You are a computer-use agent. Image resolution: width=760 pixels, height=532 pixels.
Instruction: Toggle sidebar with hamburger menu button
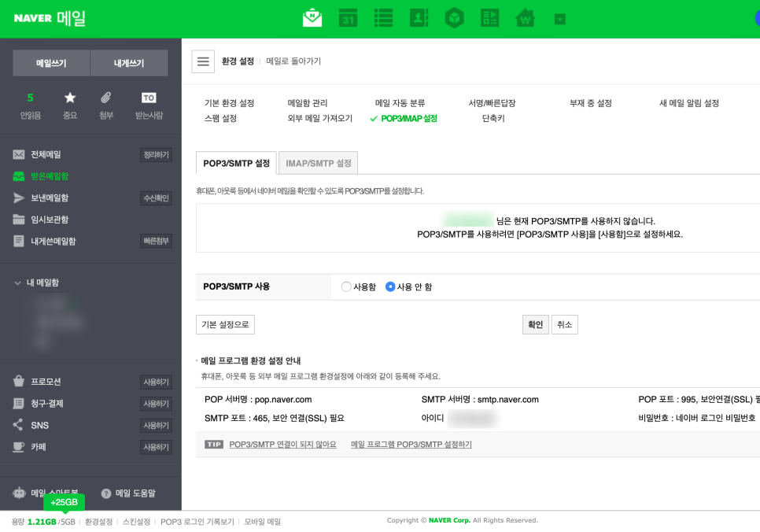click(203, 61)
